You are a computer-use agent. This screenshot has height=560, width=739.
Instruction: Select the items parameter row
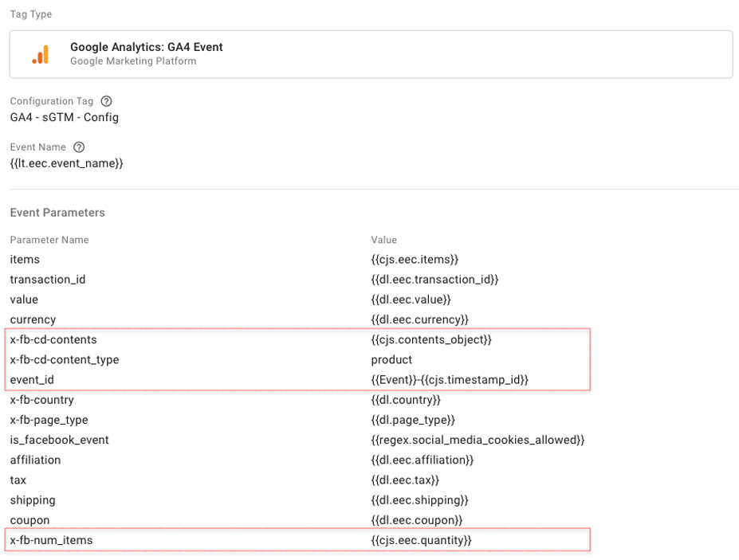[x=297, y=260]
